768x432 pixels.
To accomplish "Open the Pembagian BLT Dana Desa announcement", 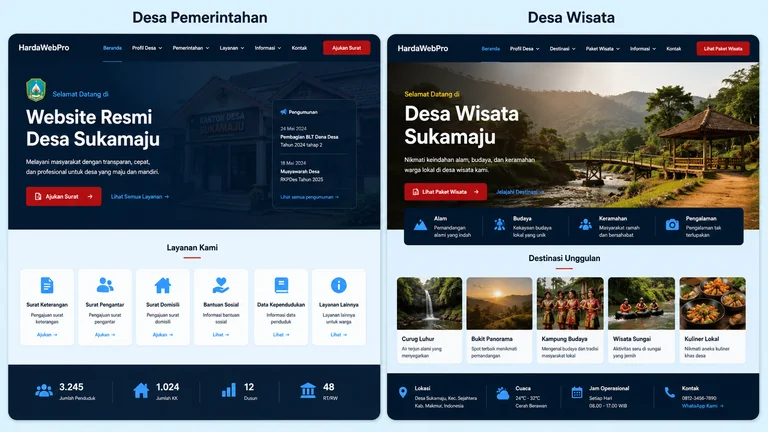I will click(309, 137).
